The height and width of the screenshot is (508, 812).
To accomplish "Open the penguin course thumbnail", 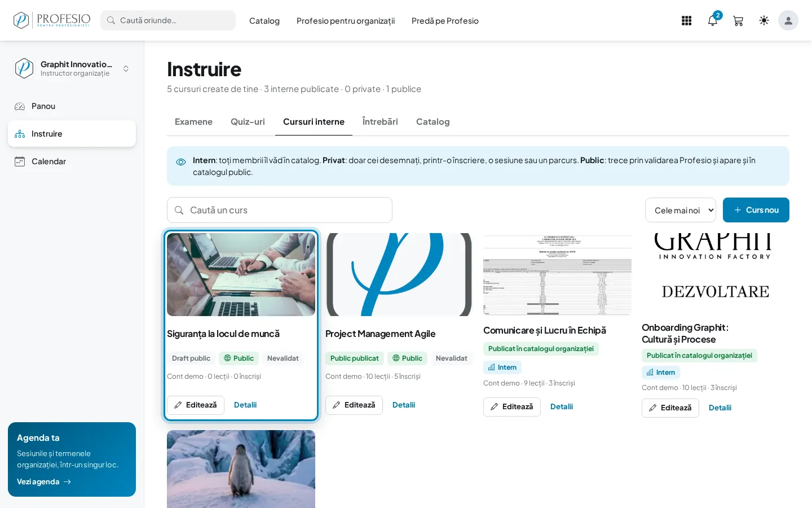I will point(241,469).
